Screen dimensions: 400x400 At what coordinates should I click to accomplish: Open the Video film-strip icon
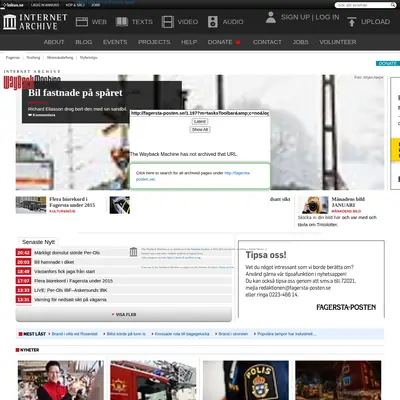tap(168, 22)
